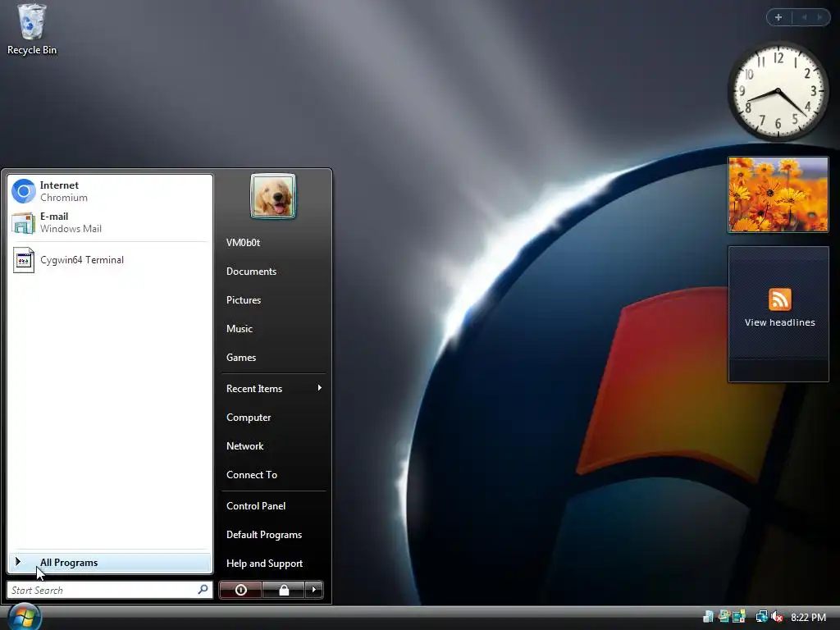Image resolution: width=840 pixels, height=630 pixels.
Task: Open the Recycle Bin desktop icon
Action: [x=32, y=30]
